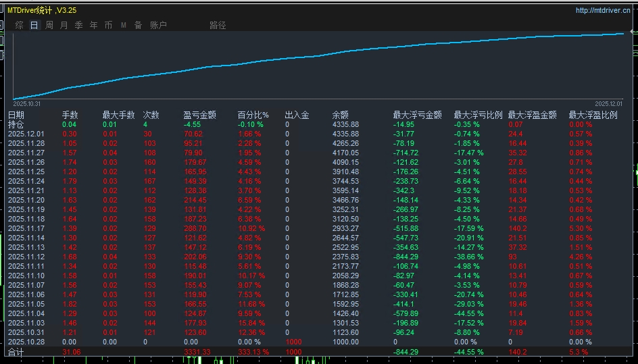Select the 2025.11.12 date row
The image size is (638, 364).
tap(26, 257)
